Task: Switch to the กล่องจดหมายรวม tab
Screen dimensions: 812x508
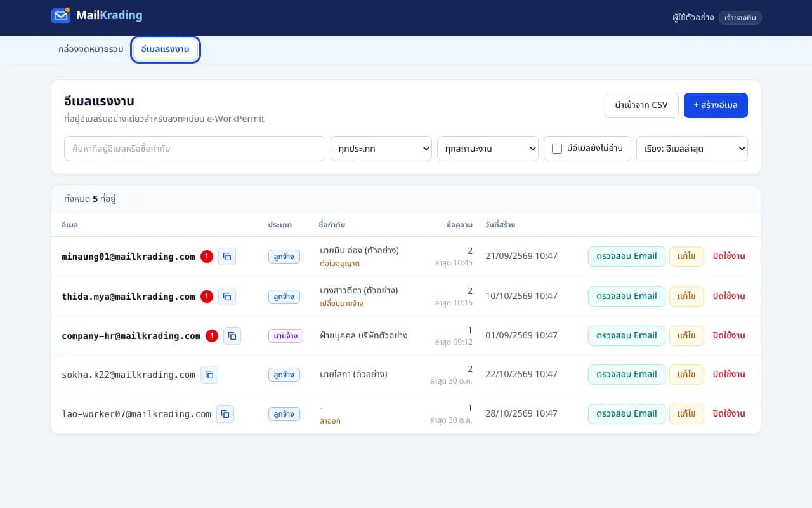Action: (91, 50)
